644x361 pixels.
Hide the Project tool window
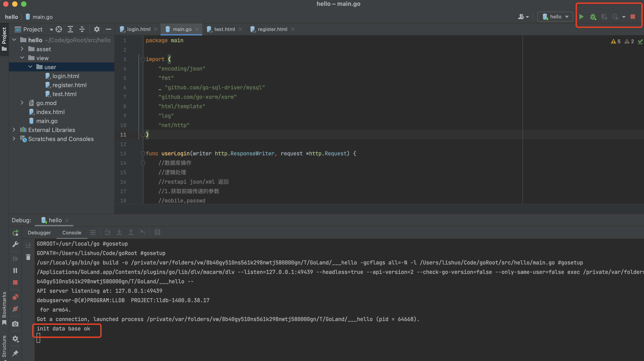tap(108, 29)
